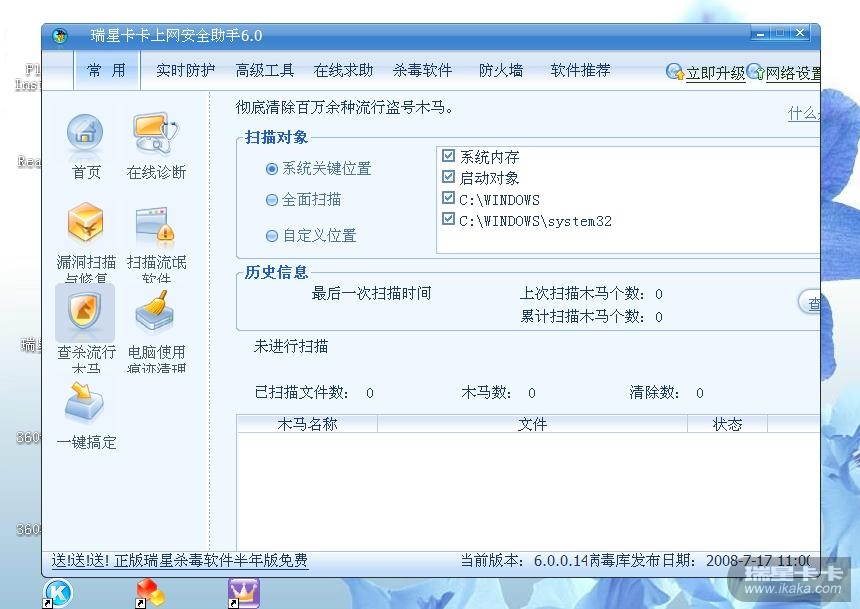The height and width of the screenshot is (609, 860).
Task: Click the 状态 column header
Action: click(x=727, y=424)
